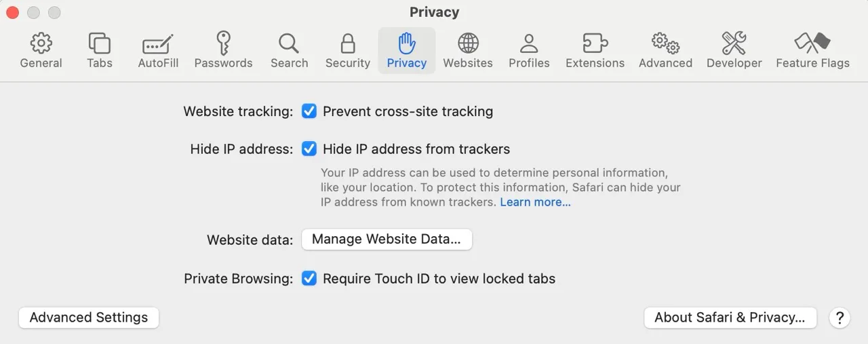This screenshot has height=344, width=868.
Task: Toggle Require Touch ID for locked tabs
Action: (309, 278)
